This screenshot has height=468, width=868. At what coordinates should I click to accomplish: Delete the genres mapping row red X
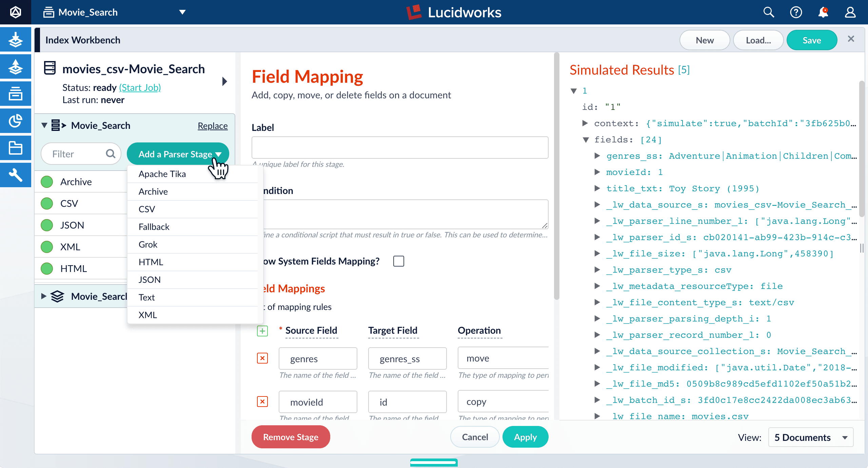click(262, 358)
